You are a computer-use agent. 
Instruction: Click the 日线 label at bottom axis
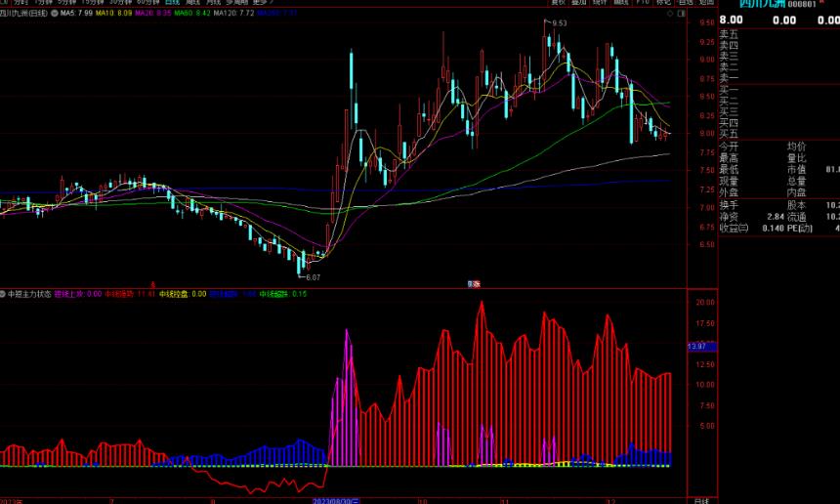coord(701,501)
